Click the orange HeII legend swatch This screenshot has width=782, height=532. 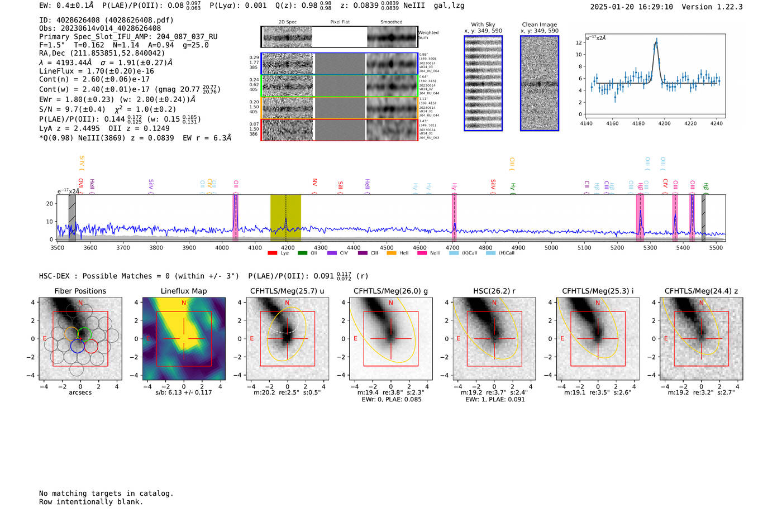coord(392,253)
